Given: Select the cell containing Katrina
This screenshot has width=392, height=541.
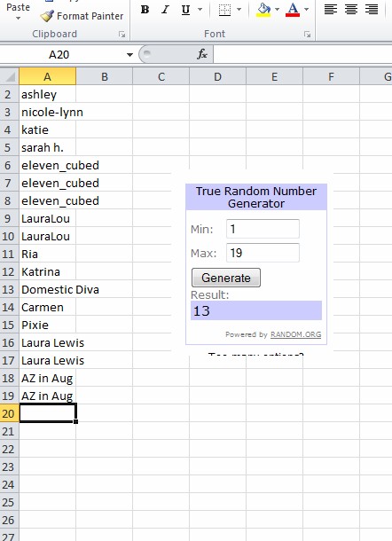Looking at the screenshot, I should (47, 272).
